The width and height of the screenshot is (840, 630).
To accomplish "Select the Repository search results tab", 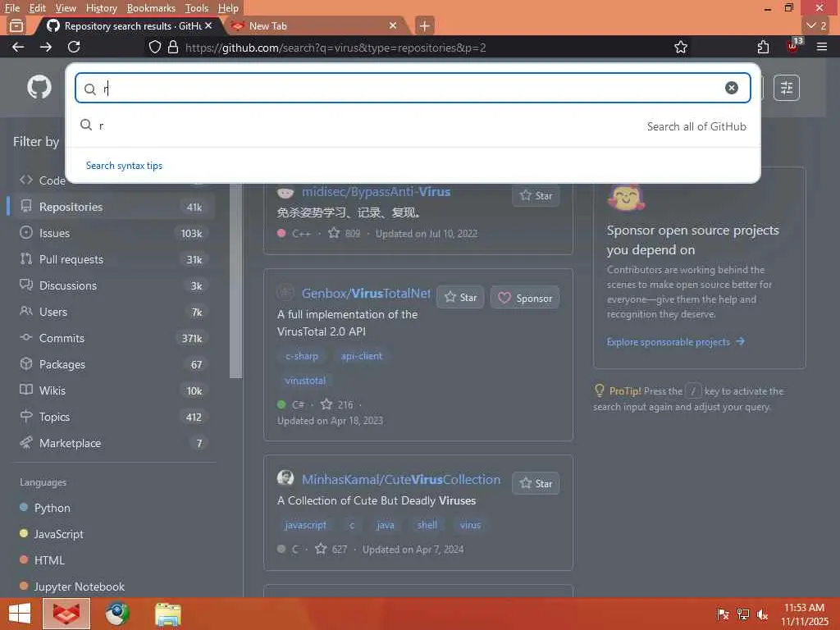I will (x=129, y=25).
